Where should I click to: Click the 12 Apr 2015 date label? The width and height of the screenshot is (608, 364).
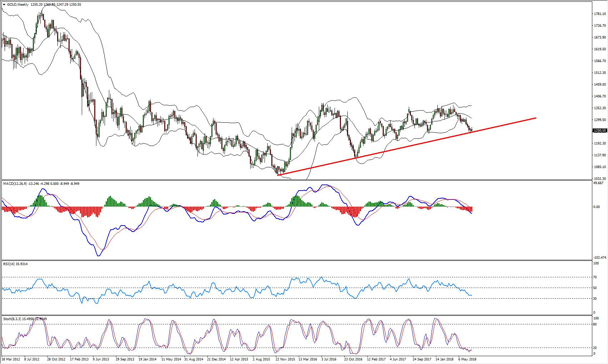(239, 359)
